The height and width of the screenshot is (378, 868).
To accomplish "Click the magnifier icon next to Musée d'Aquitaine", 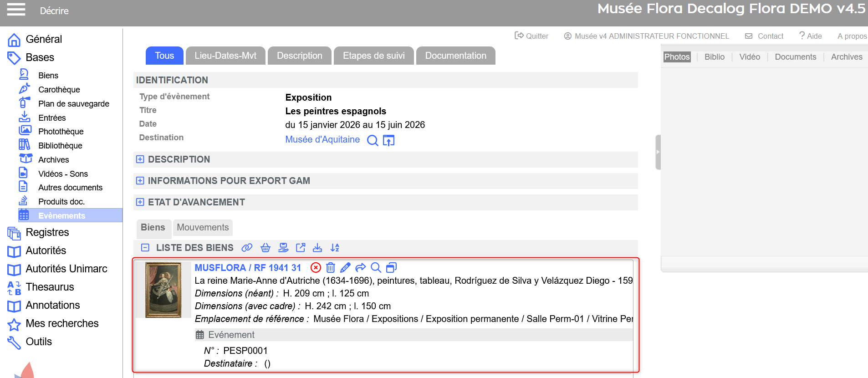I will [373, 140].
